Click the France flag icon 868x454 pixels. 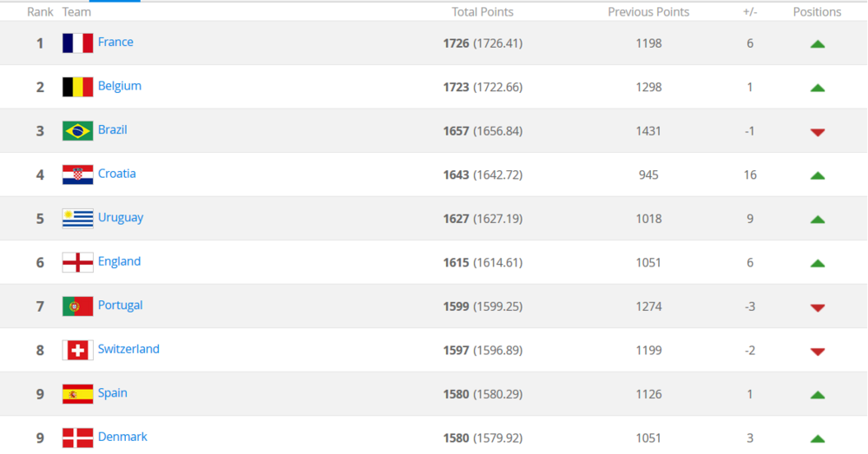point(77,43)
